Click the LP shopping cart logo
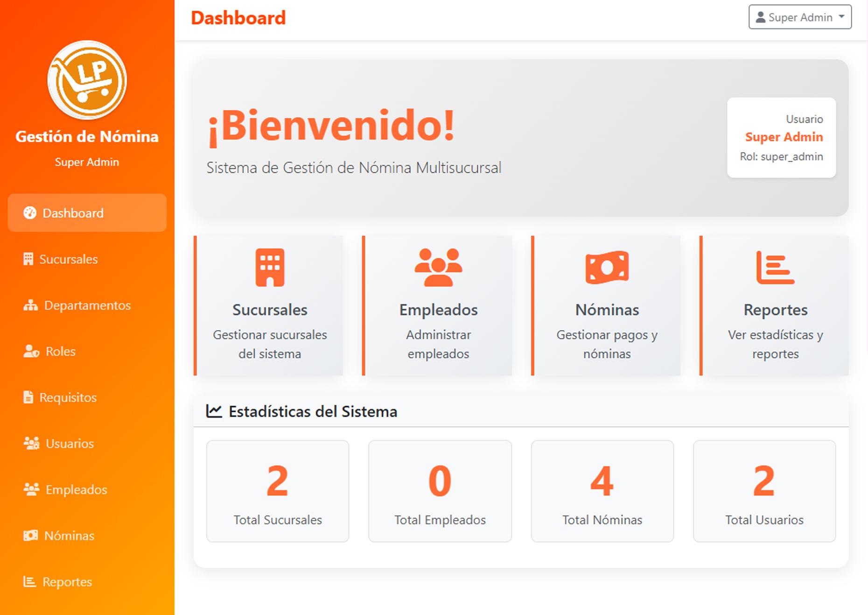 point(87,80)
